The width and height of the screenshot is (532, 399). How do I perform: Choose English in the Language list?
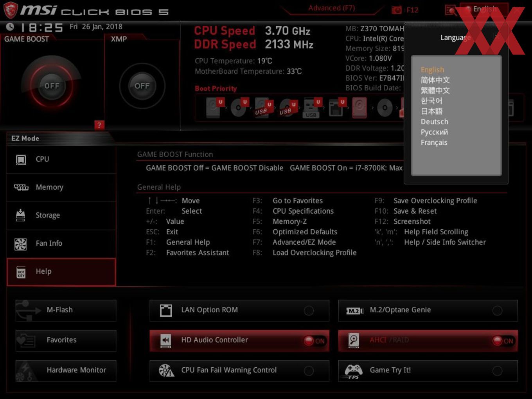432,70
